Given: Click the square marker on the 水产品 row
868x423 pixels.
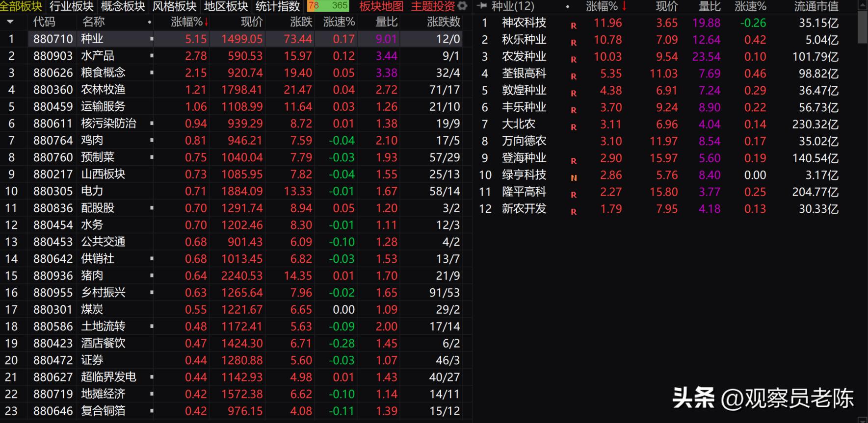Looking at the screenshot, I should [x=152, y=56].
